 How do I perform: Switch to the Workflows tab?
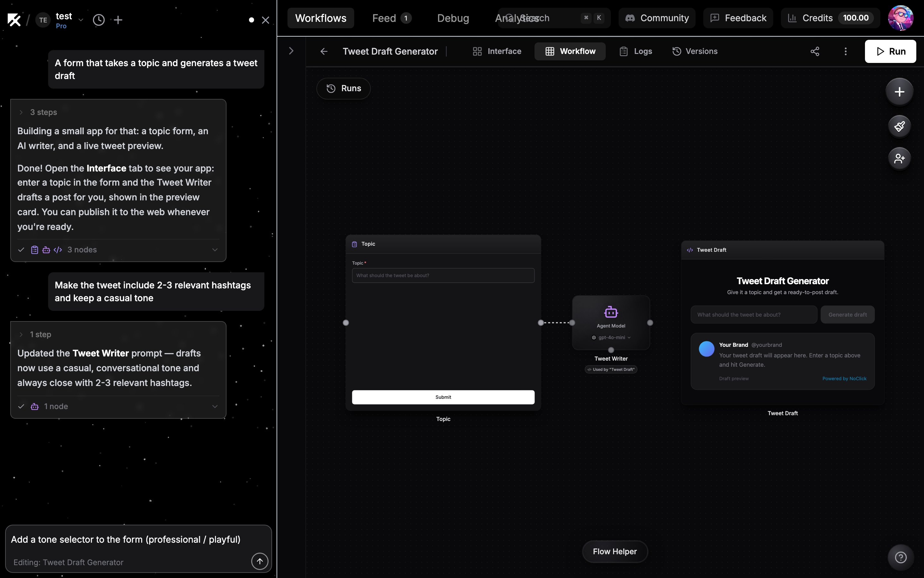pyautogui.click(x=321, y=18)
